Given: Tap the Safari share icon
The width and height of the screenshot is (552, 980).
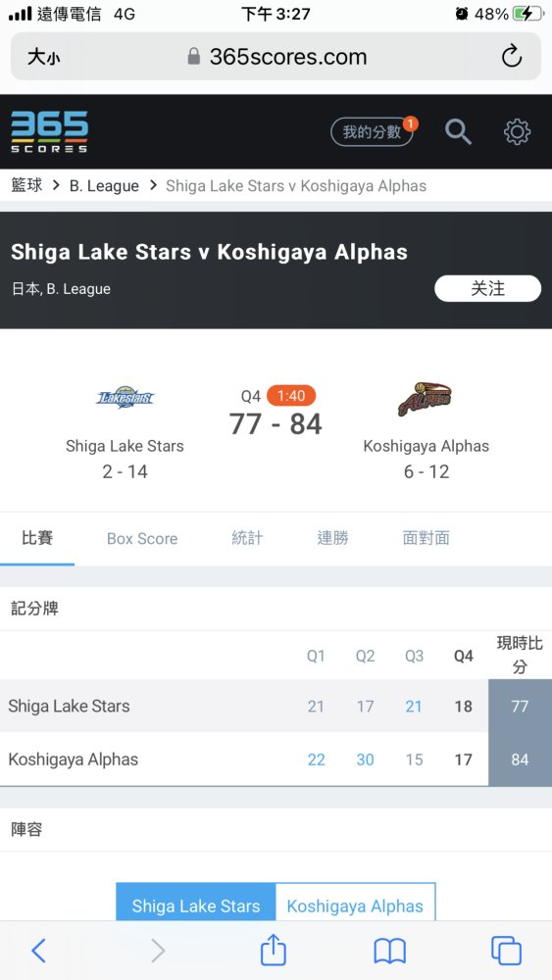Looking at the screenshot, I should [274, 950].
